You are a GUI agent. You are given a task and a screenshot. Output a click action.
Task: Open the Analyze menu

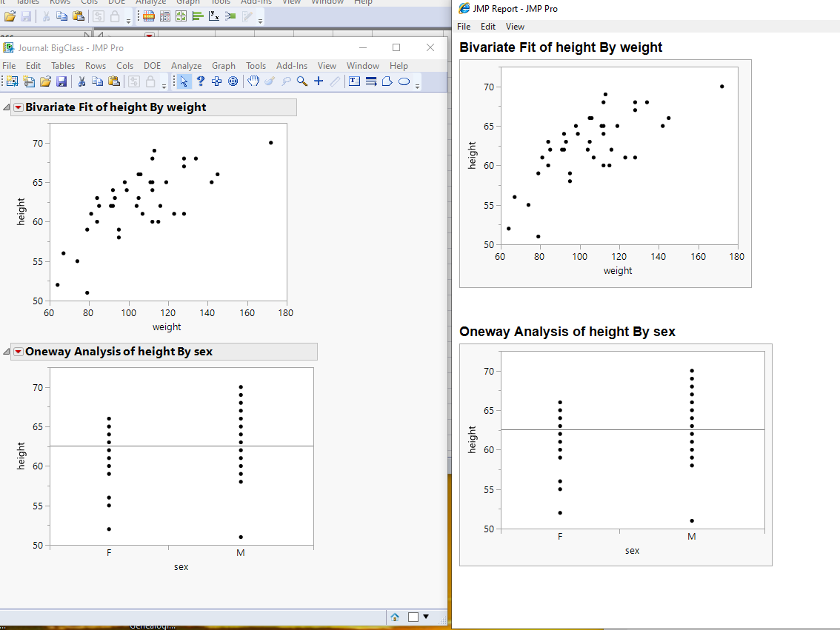(186, 65)
